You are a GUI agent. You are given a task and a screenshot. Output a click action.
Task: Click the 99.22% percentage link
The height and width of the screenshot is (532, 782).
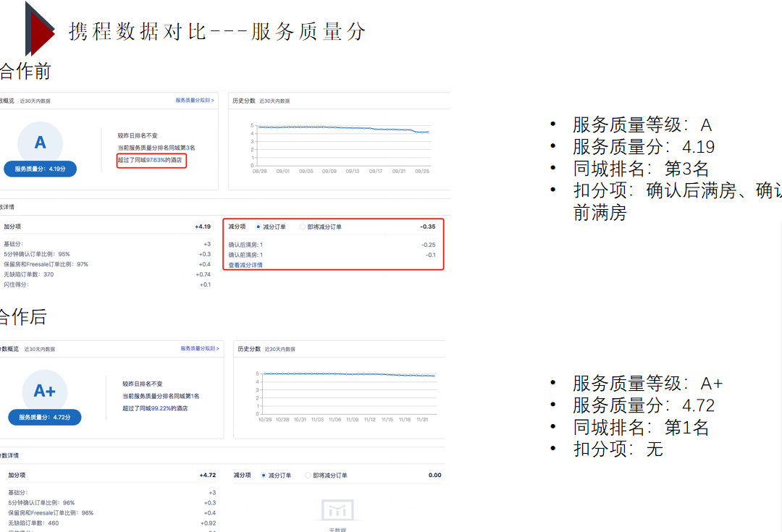(161, 408)
